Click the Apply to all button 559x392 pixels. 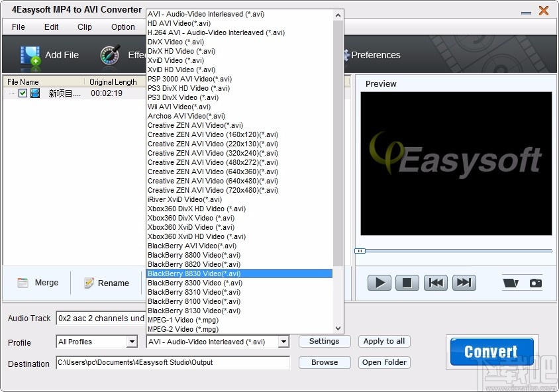pyautogui.click(x=384, y=342)
